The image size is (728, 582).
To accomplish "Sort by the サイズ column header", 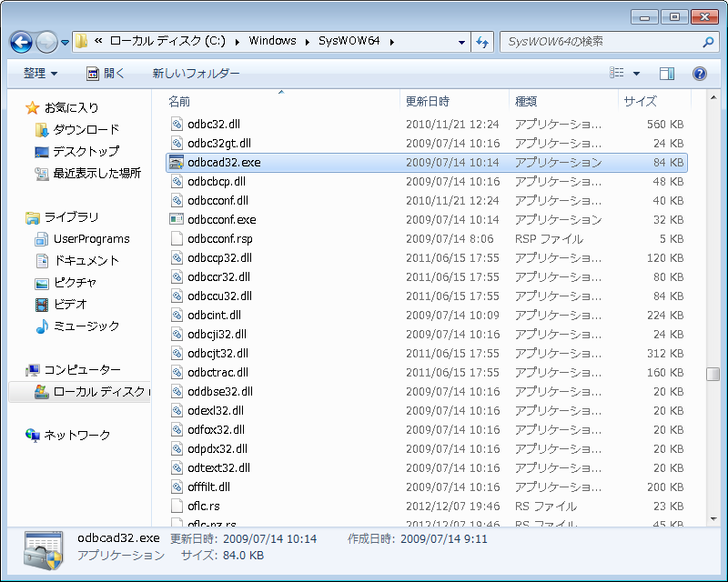I will (654, 101).
